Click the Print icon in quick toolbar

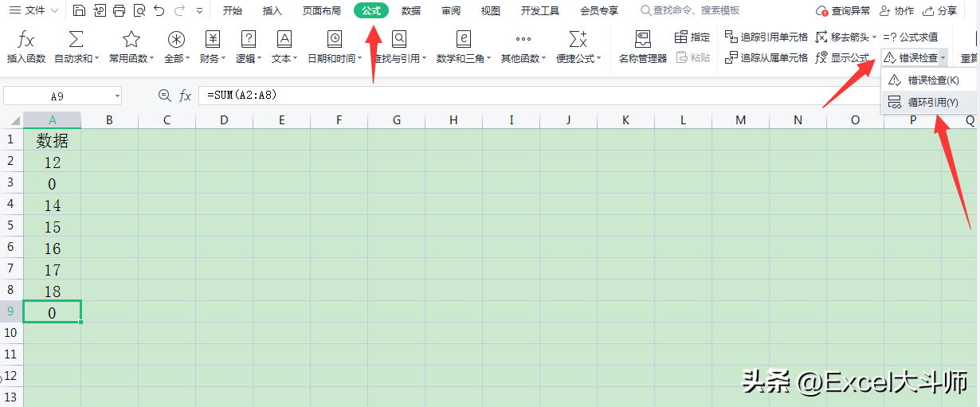119,10
